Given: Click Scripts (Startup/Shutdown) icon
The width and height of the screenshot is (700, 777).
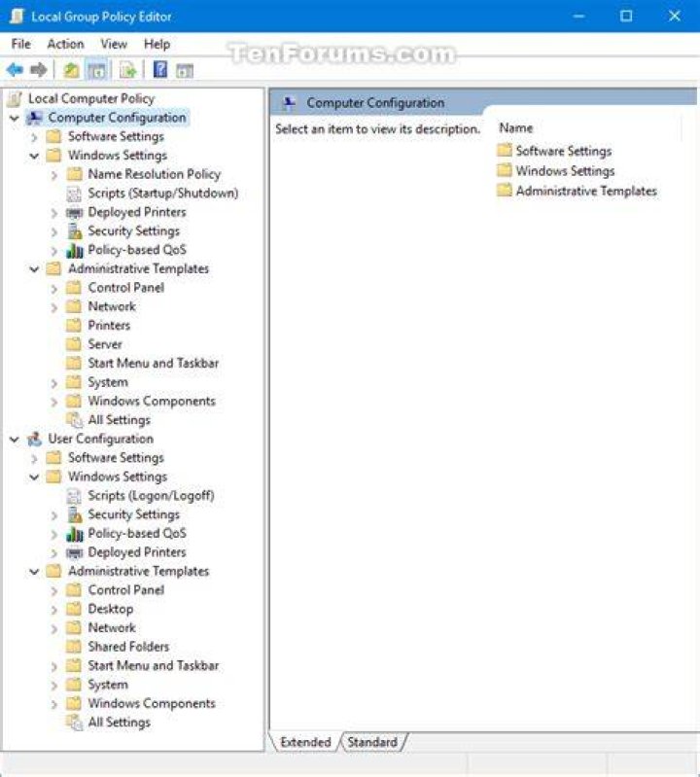Looking at the screenshot, I should [74, 194].
